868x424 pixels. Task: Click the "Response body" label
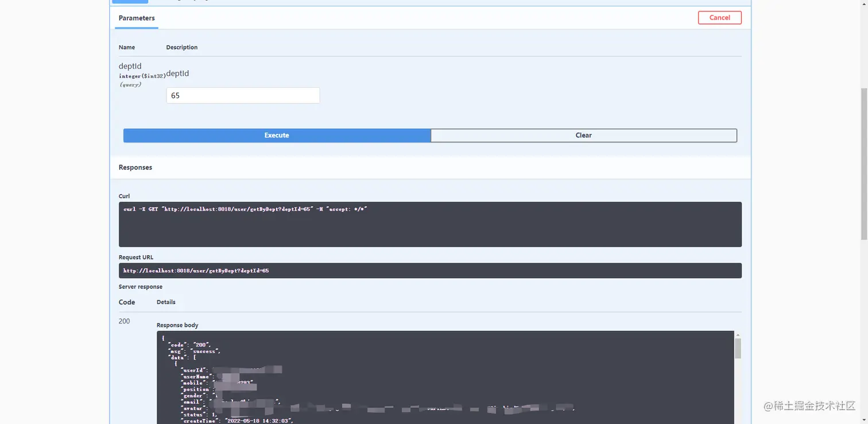[x=177, y=325]
